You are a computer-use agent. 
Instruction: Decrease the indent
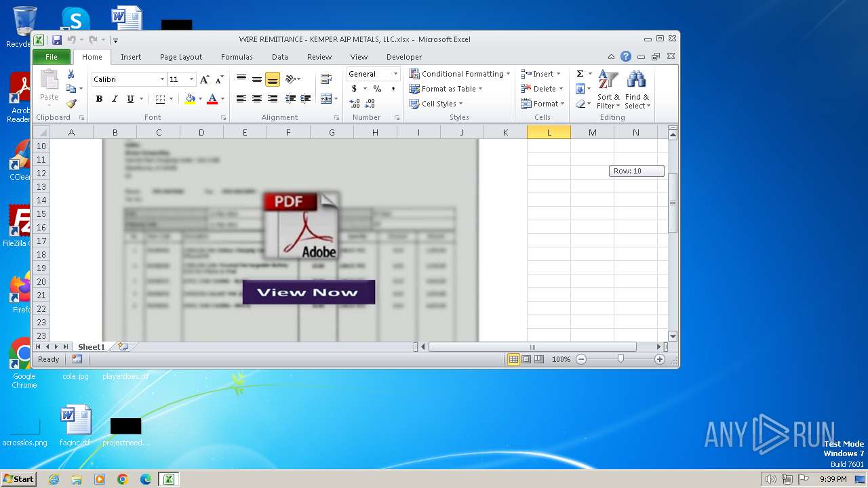pyautogui.click(x=290, y=99)
